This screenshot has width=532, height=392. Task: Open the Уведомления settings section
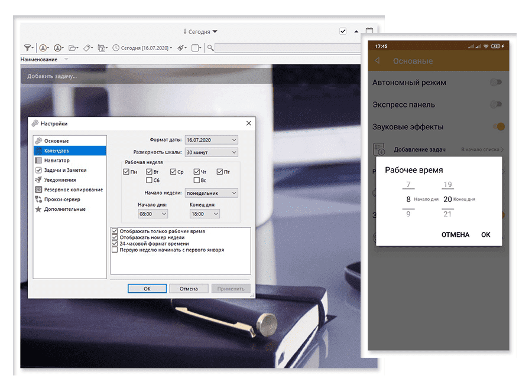pyautogui.click(x=70, y=180)
